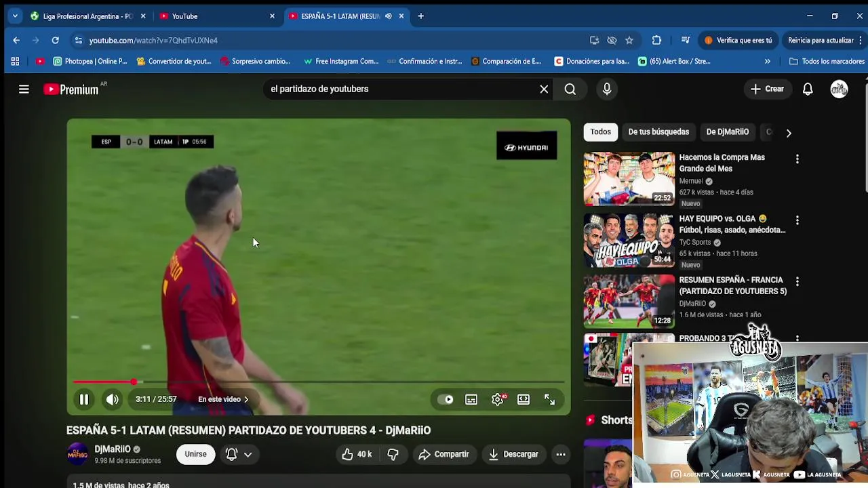This screenshot has width=868, height=488.
Task: Switch to the 'YouTube' browser tab
Action: point(216,16)
